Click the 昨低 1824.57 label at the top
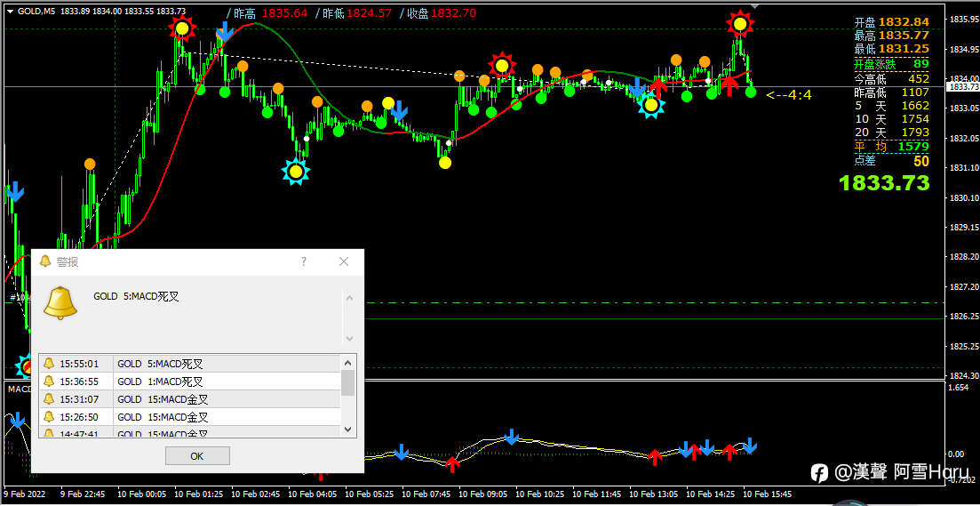 point(353,13)
